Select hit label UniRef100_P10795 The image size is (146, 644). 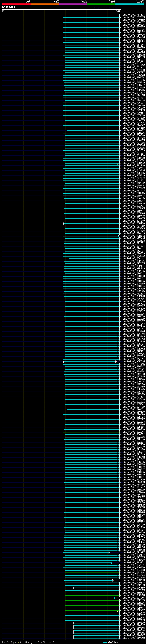click(134, 35)
